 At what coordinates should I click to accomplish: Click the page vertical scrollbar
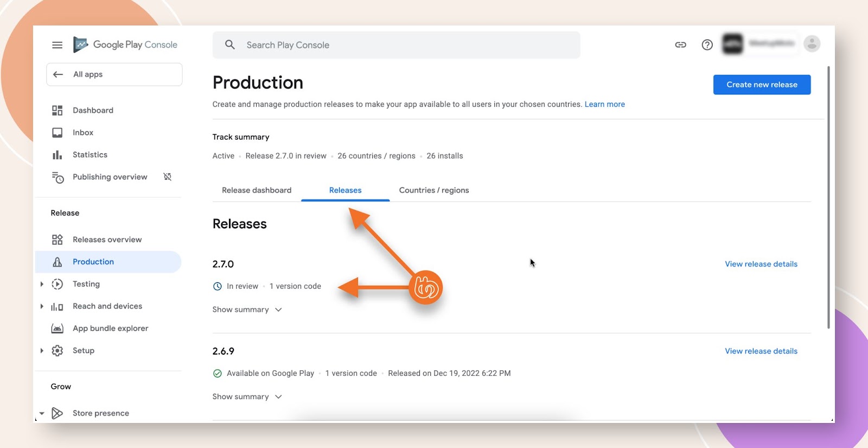828,197
